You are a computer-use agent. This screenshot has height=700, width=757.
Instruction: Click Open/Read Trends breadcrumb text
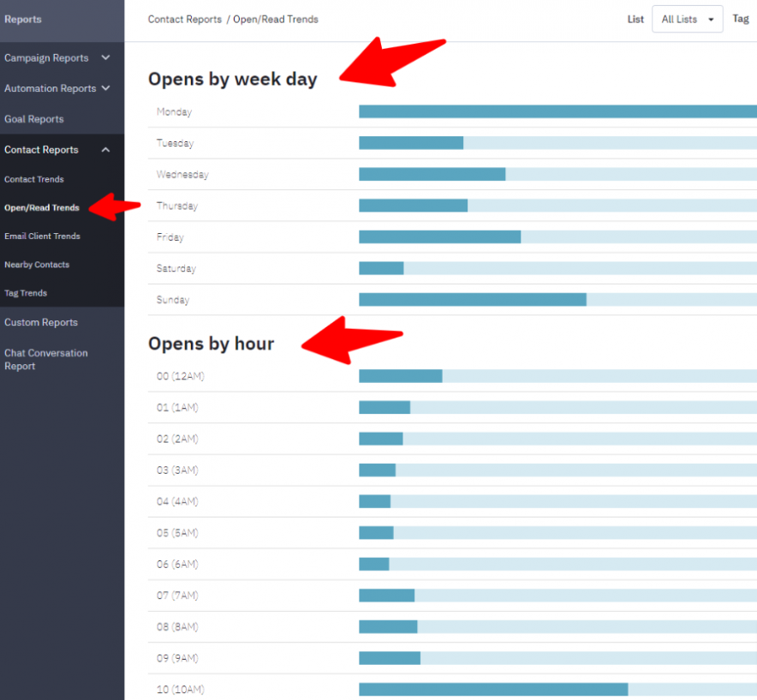tap(276, 20)
